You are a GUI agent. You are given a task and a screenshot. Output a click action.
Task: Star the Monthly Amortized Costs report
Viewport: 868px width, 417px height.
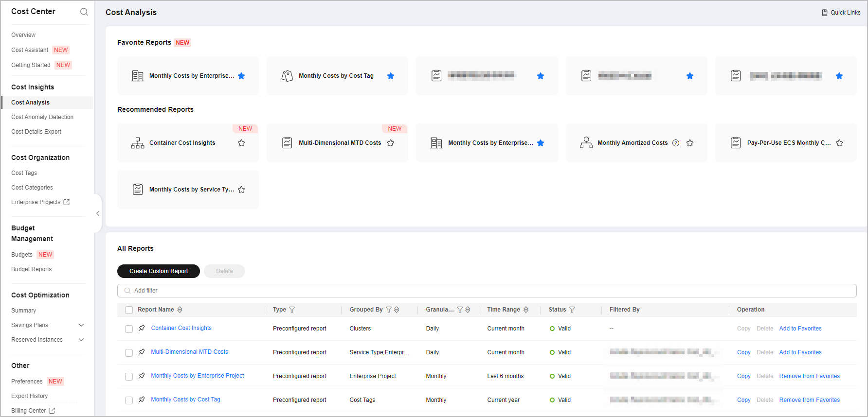(x=690, y=143)
